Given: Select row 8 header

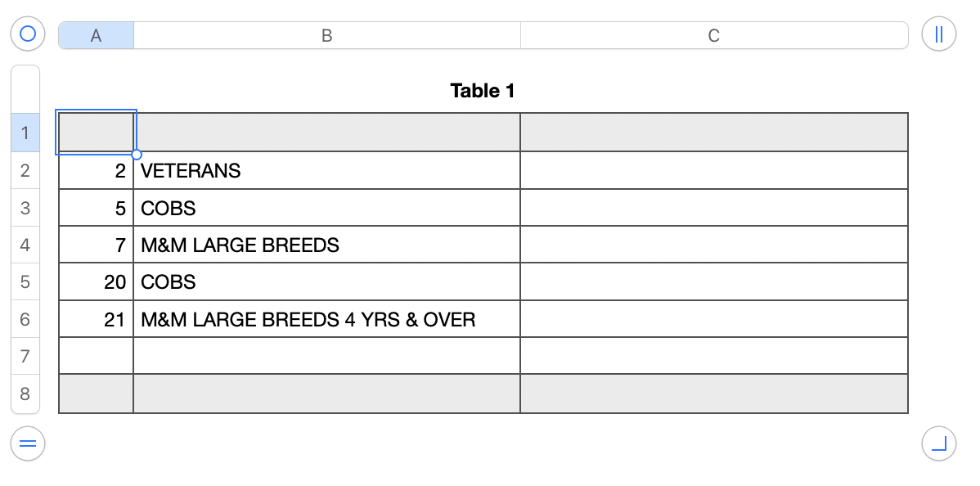Looking at the screenshot, I should (25, 394).
